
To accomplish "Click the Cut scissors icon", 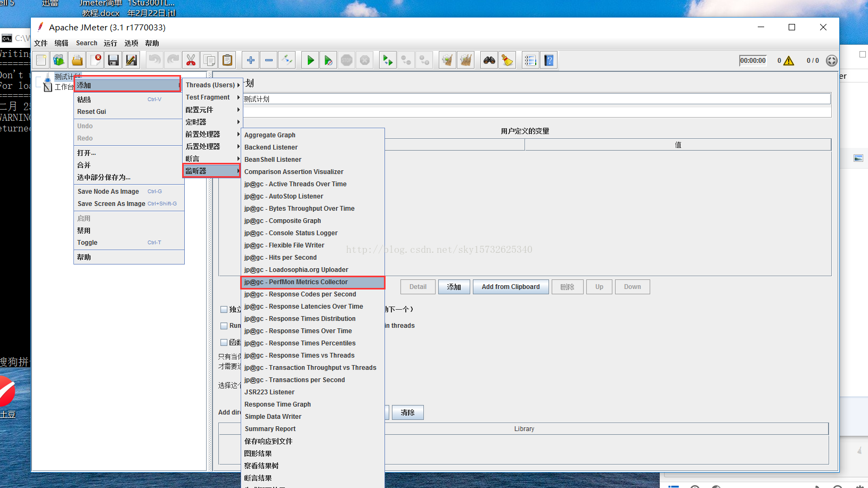I will (191, 60).
